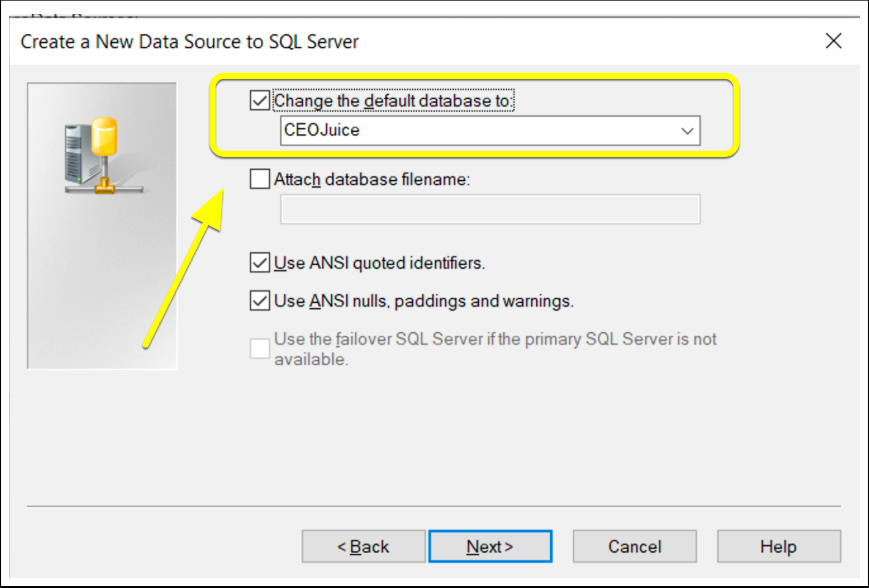Viewport: 869px width, 588px height.
Task: Cancel the data source wizard
Action: click(x=634, y=546)
